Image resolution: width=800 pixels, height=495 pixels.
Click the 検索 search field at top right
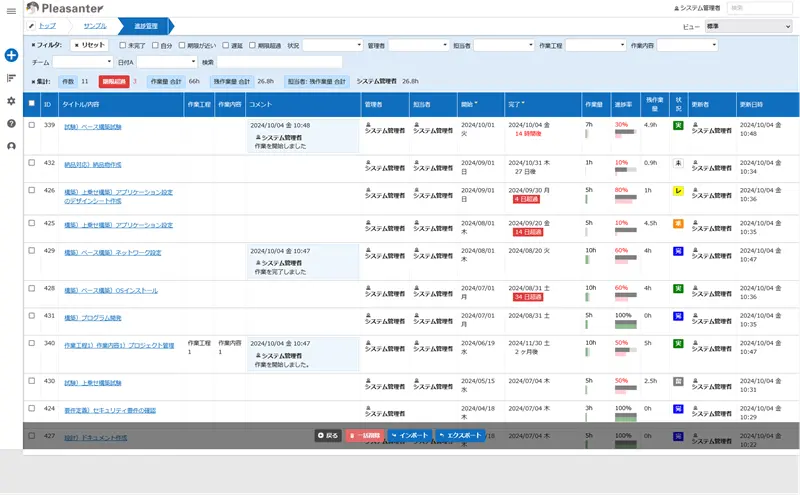[774, 8]
